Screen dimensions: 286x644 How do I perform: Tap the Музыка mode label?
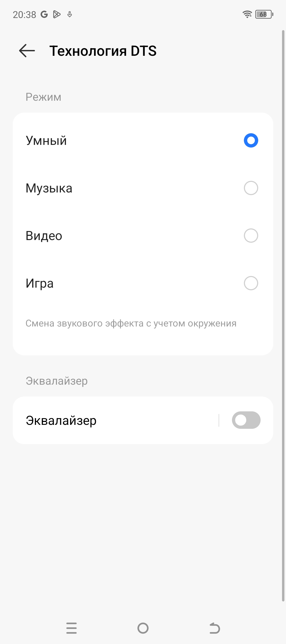point(49,188)
